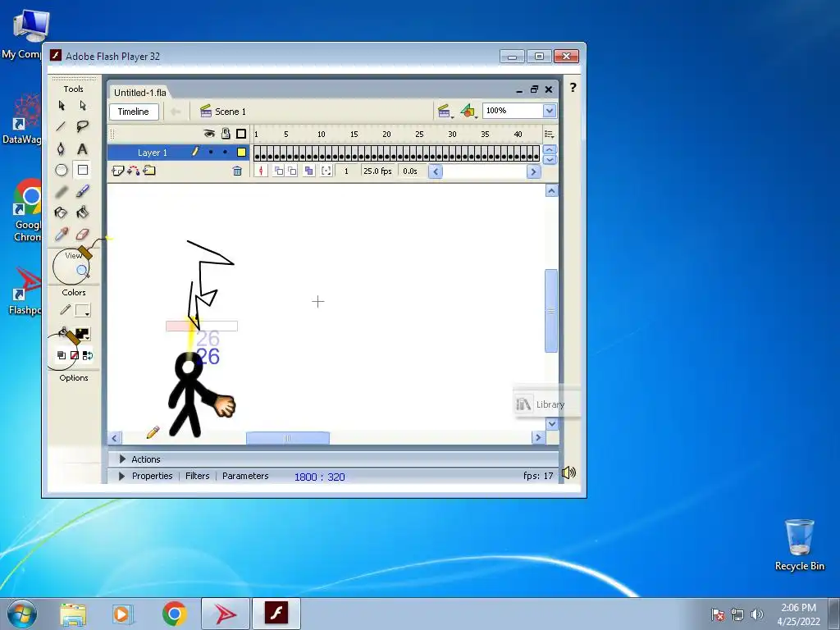Viewport: 840px width, 630px height.
Task: Select the Rectangle tool
Action: [x=83, y=171]
